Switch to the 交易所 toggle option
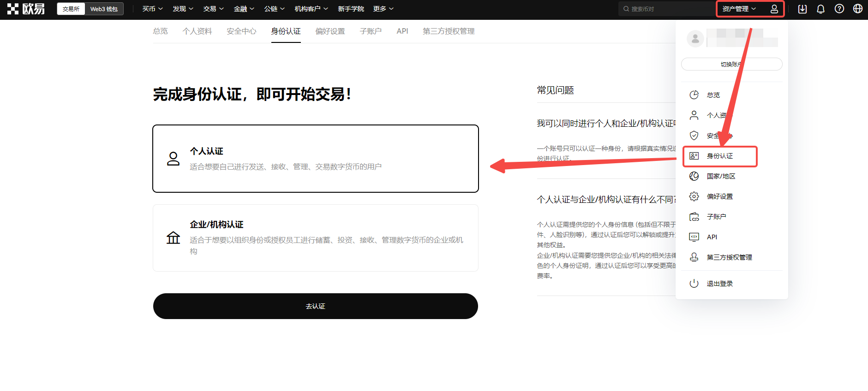The image size is (868, 391). click(x=71, y=9)
